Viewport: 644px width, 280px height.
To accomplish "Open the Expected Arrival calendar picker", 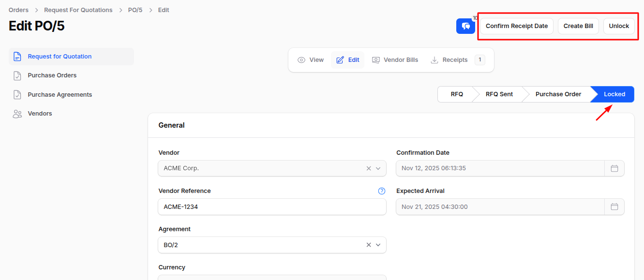I will click(614, 206).
